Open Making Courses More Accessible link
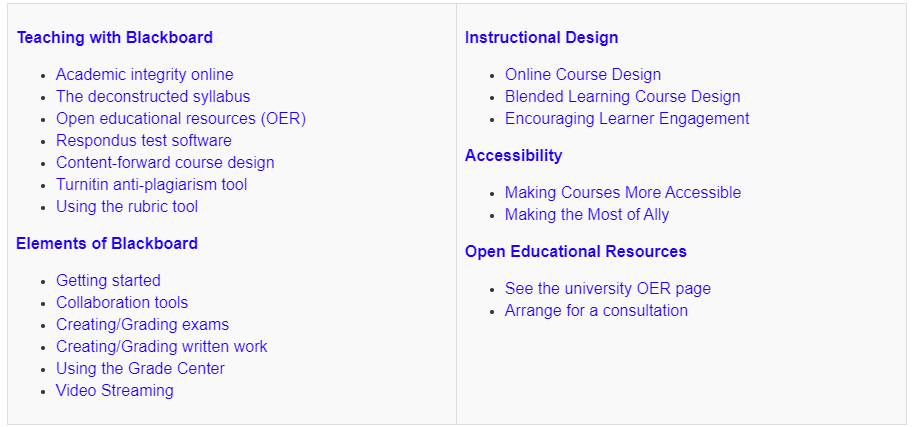The height and width of the screenshot is (427, 912). (x=623, y=192)
